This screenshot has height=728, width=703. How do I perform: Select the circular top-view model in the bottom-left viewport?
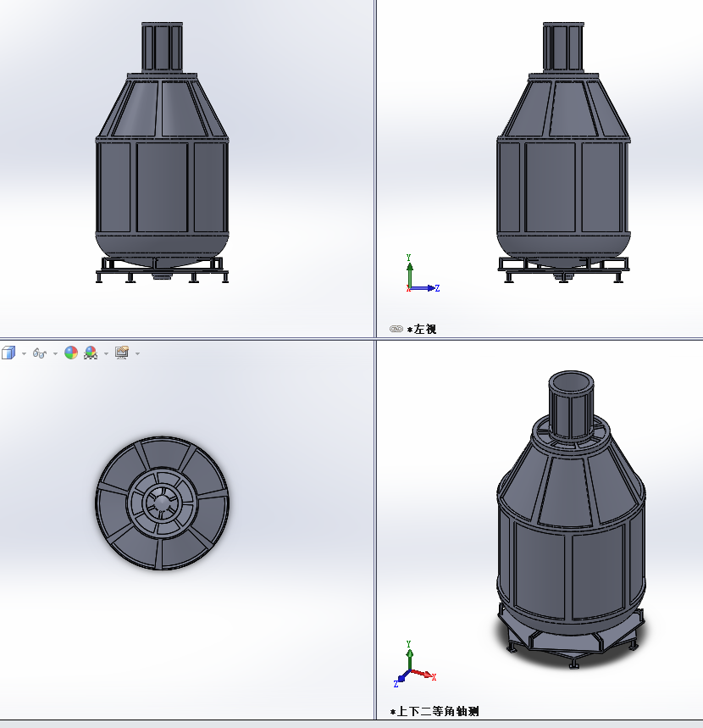(162, 503)
